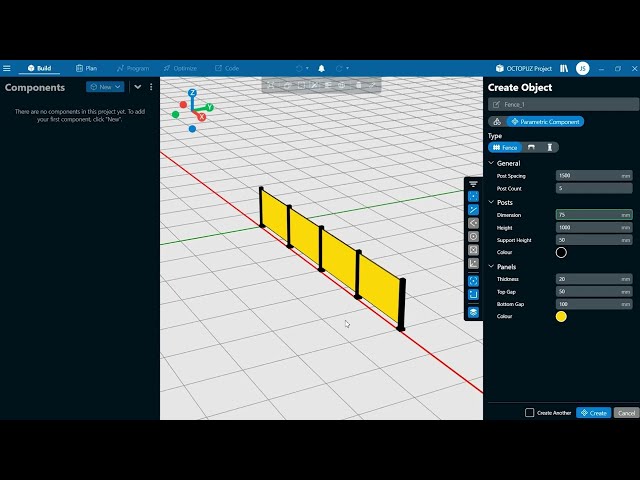Image resolution: width=640 pixels, height=480 pixels.
Task: Click the blue Z axis on gizmo
Action: point(192,93)
